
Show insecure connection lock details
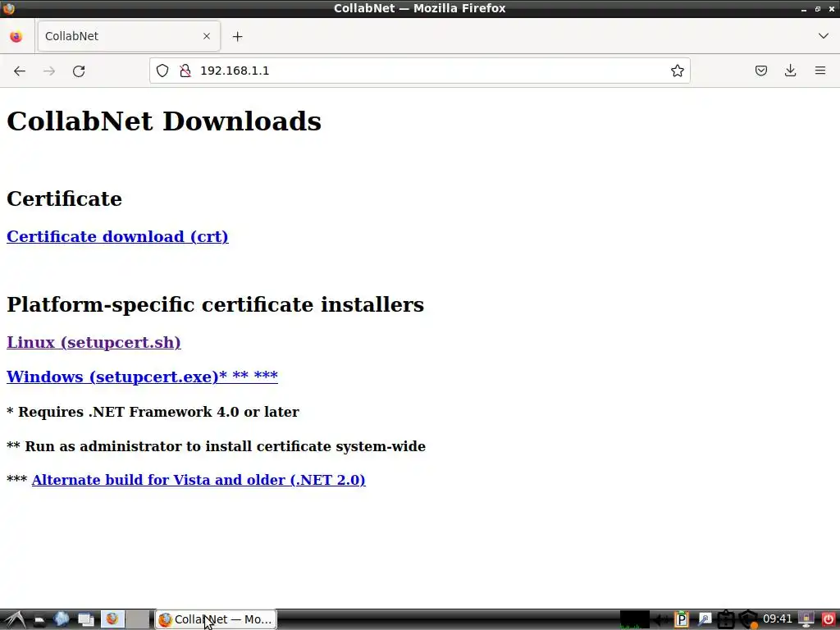coord(185,71)
